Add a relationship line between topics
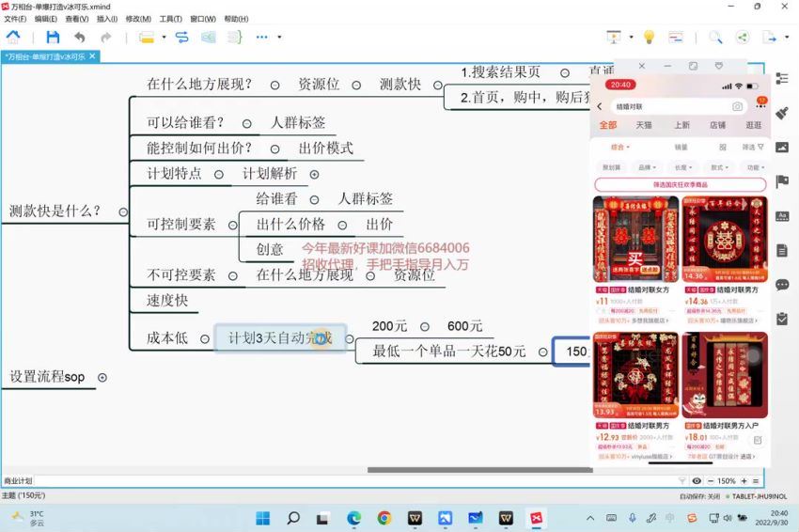This screenshot has height=532, width=799. [182, 37]
